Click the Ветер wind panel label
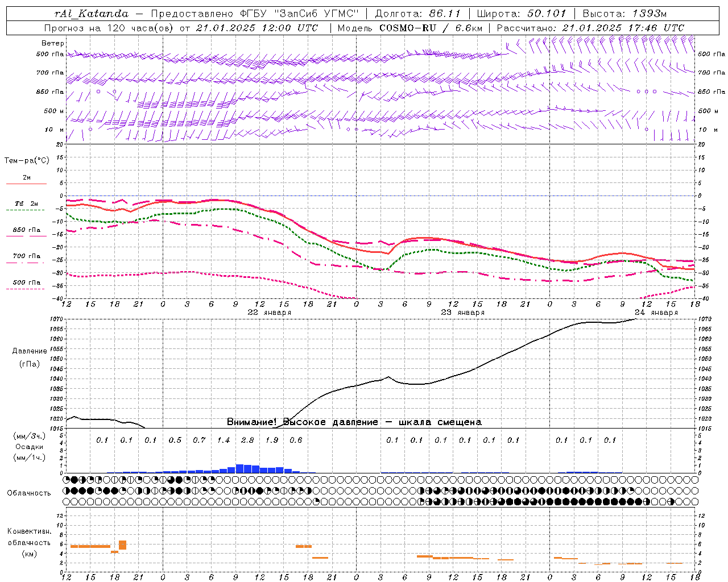This screenshot has height=582, width=728. coord(53,43)
